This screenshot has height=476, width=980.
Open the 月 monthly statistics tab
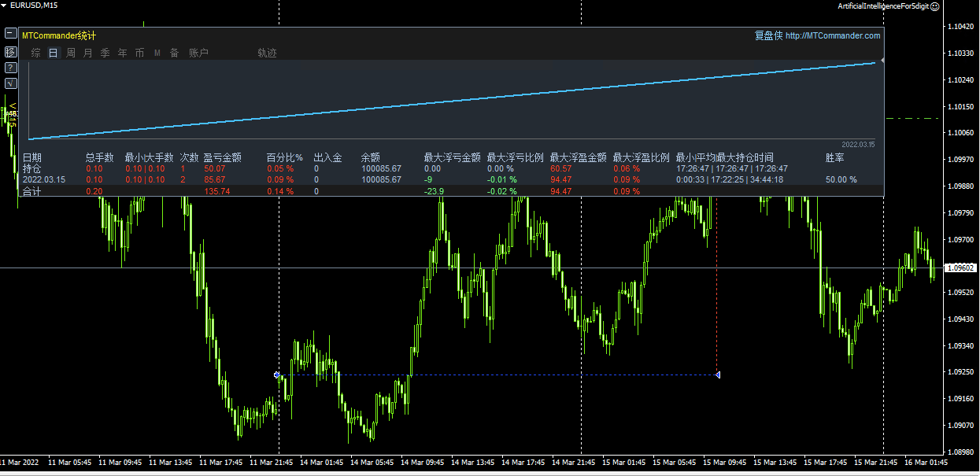point(88,53)
